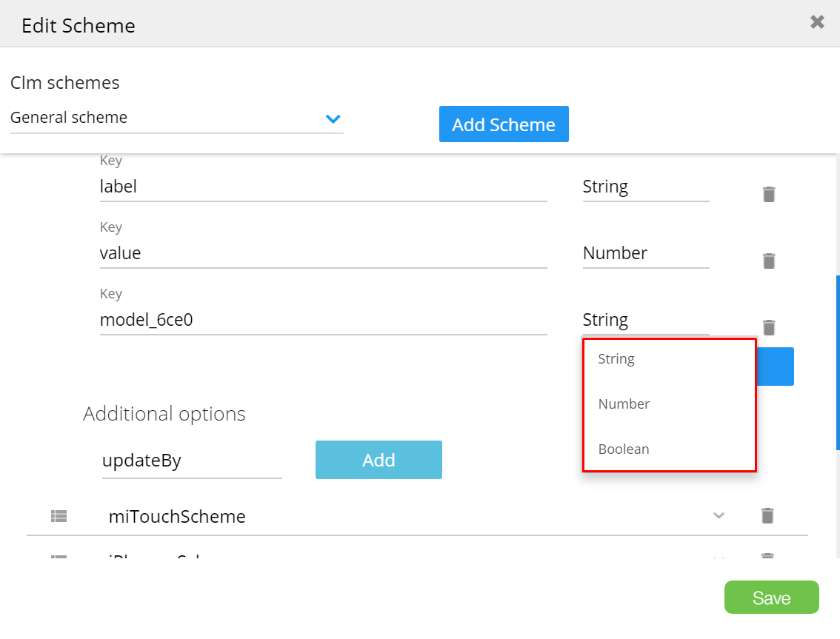840x639 pixels.
Task: Remove miTouchScheme using its trash icon
Action: click(767, 515)
